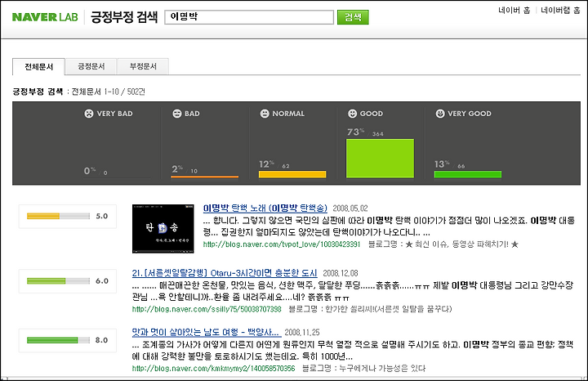588x381 pixels.
Task: Click the VERY BAD face icon
Action: [x=89, y=114]
